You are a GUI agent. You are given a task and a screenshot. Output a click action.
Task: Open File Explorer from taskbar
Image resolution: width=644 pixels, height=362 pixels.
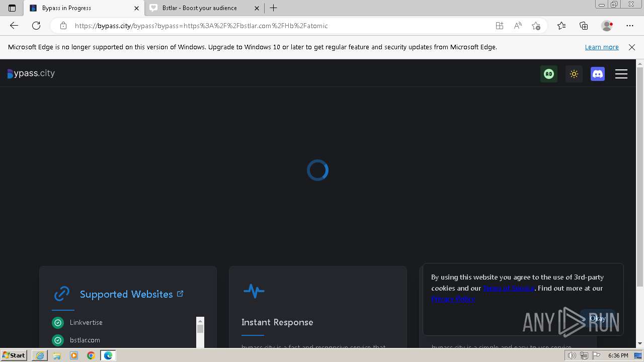click(x=57, y=355)
